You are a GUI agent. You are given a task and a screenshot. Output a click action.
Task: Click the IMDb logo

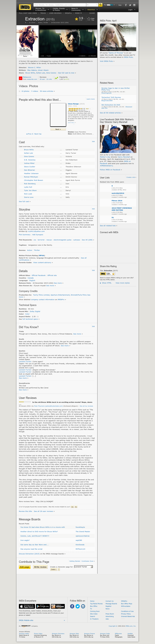pyautogui.click(x=25, y=7)
